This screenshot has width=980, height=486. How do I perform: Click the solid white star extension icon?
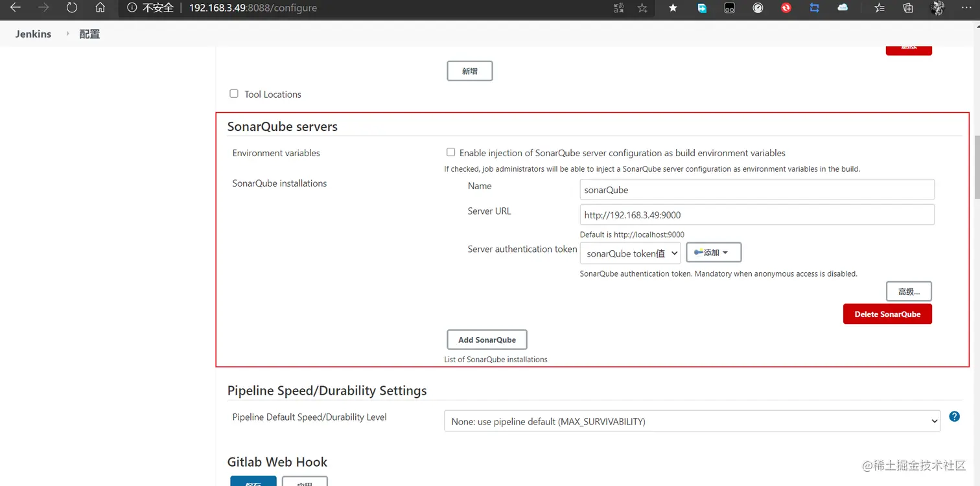[673, 8]
